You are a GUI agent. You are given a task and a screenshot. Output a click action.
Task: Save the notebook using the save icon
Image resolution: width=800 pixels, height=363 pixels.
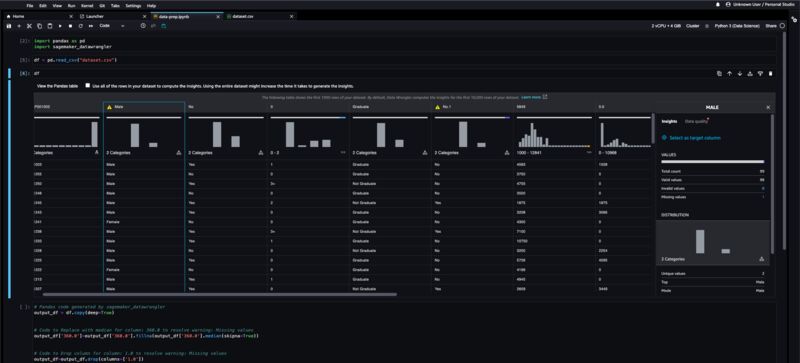tap(9, 26)
